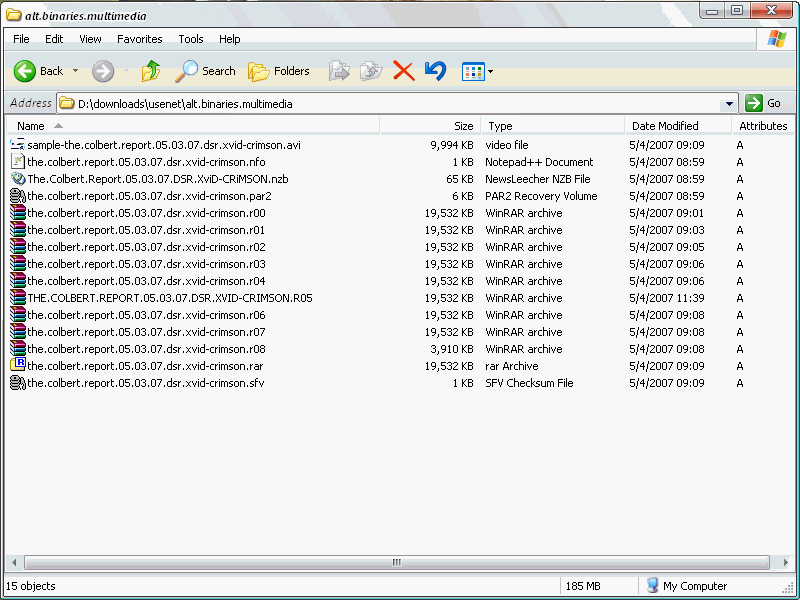Sort by the Attributes column header
The width and height of the screenshot is (800, 600).
[x=763, y=126]
